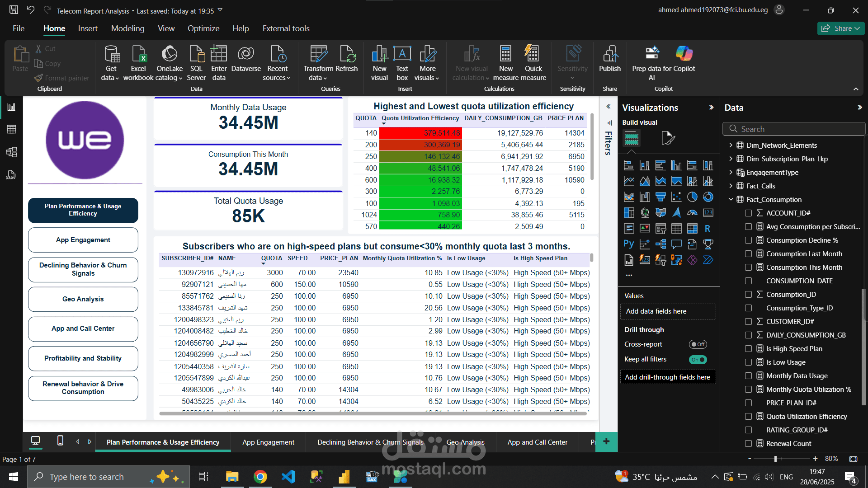868x488 pixels.
Task: Check the Monthly Data Usage field
Action: pos(748,375)
